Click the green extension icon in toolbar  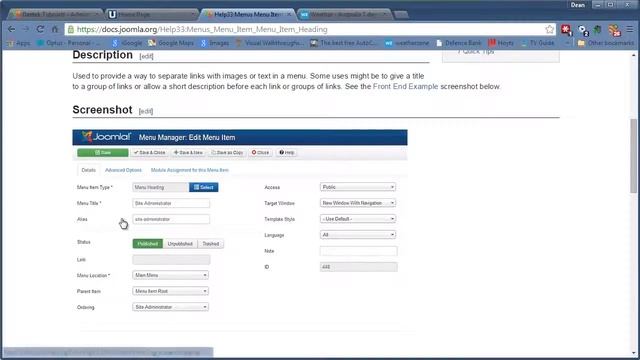point(598,29)
